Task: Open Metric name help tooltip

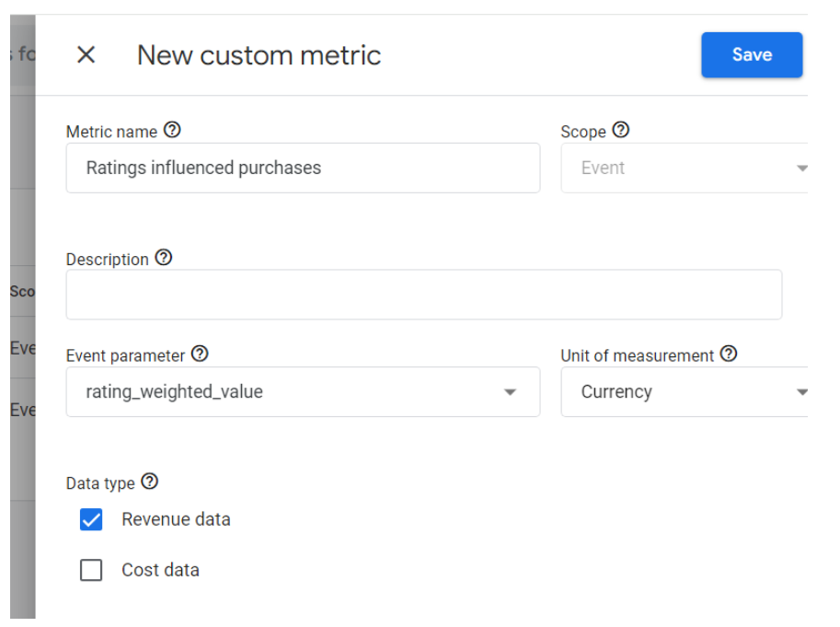Action: 173,130
